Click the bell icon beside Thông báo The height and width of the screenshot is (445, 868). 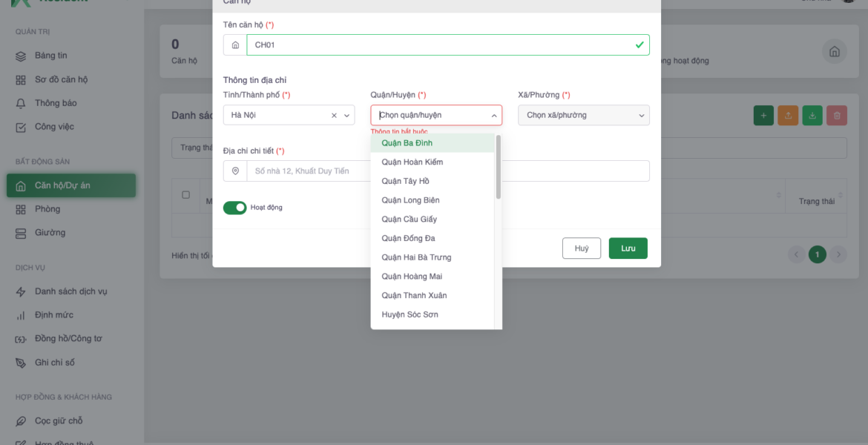(x=21, y=103)
